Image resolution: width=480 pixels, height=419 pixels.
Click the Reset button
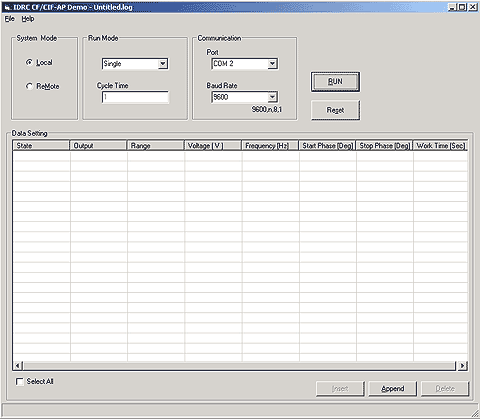click(x=335, y=110)
